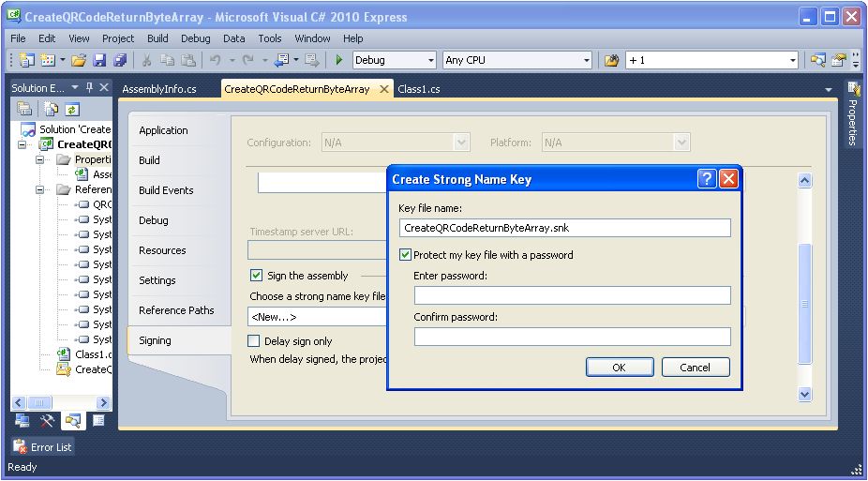Open the Tools menu
Viewport: 868px width, 481px height.
pyautogui.click(x=270, y=38)
